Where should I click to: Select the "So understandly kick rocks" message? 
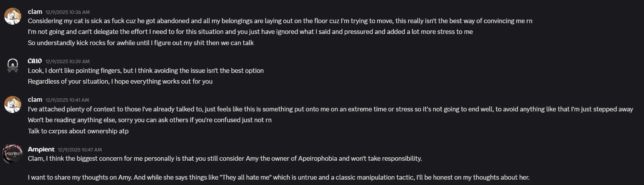[x=141, y=43]
